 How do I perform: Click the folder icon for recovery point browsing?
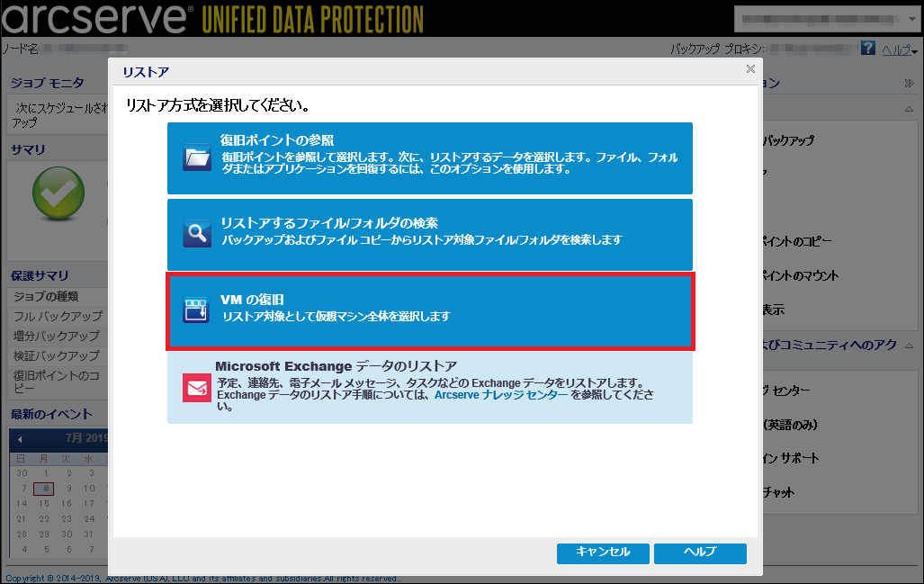(x=197, y=157)
